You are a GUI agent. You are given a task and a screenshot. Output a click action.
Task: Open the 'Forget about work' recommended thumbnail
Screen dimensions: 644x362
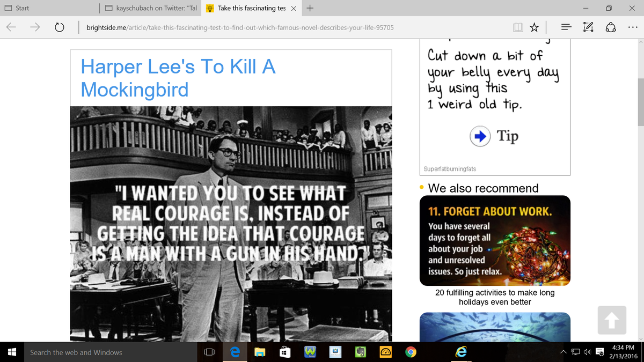495,240
